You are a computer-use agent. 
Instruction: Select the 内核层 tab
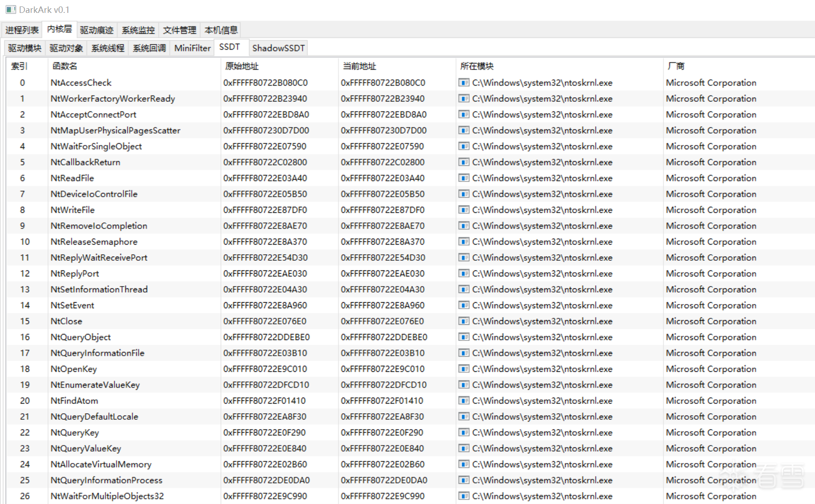click(59, 29)
